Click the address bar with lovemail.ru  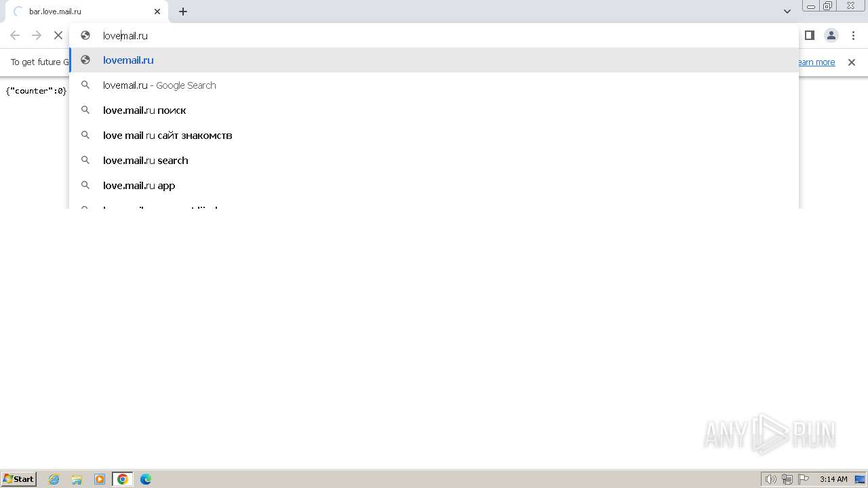pos(434,35)
